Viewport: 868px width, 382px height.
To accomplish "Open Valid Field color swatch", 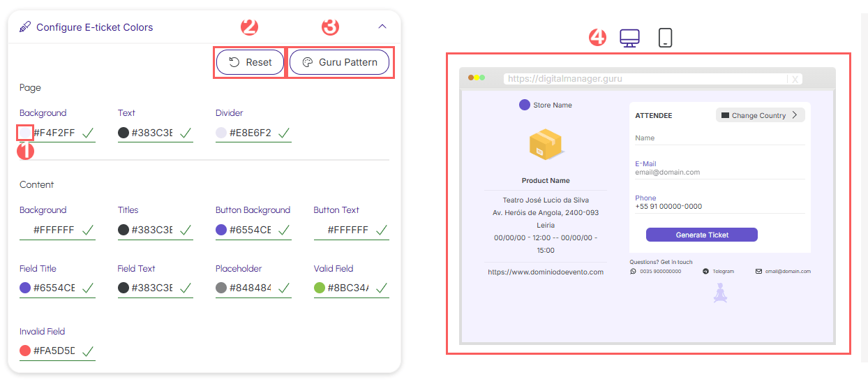I will coord(320,288).
